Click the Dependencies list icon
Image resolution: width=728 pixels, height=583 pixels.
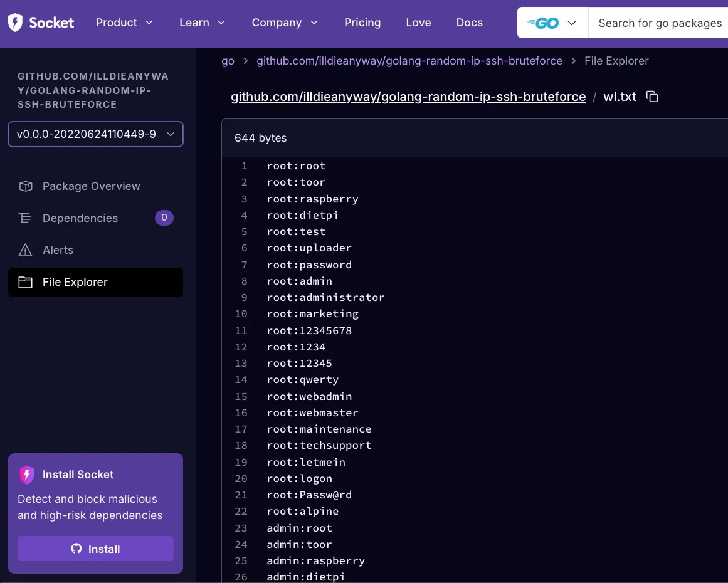pos(25,218)
